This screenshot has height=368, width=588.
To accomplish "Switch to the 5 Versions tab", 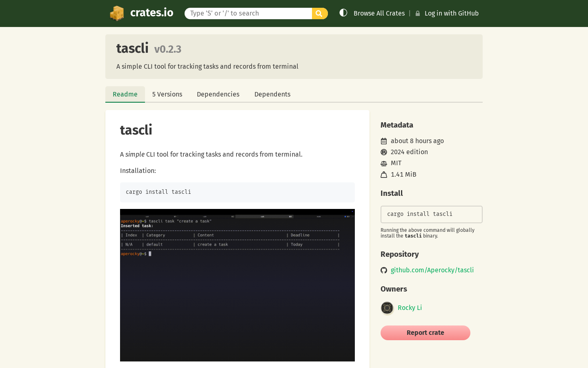I will (x=167, y=94).
